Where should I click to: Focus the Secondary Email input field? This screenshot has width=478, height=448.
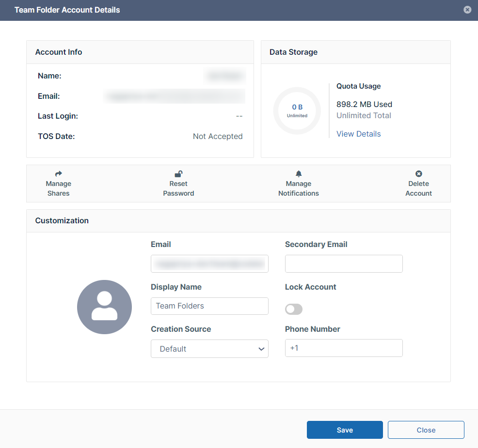pyautogui.click(x=344, y=264)
